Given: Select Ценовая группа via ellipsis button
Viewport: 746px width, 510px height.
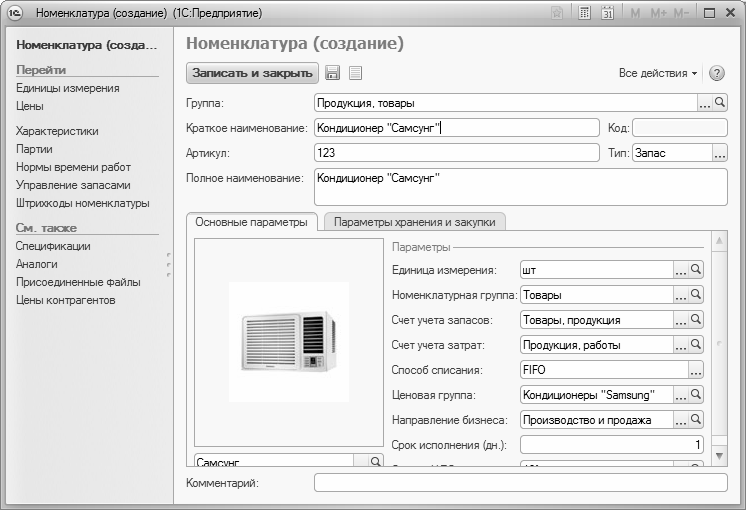Looking at the screenshot, I should [681, 394].
